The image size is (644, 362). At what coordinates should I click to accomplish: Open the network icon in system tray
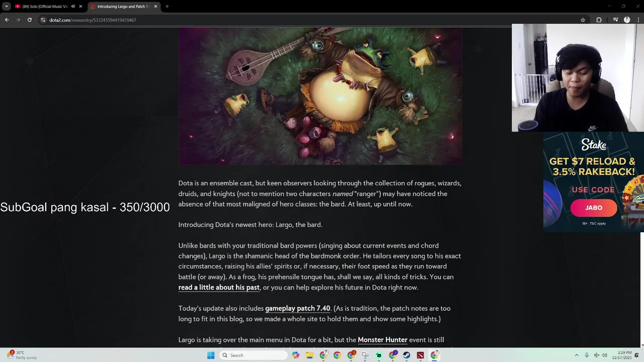pyautogui.click(x=596, y=355)
